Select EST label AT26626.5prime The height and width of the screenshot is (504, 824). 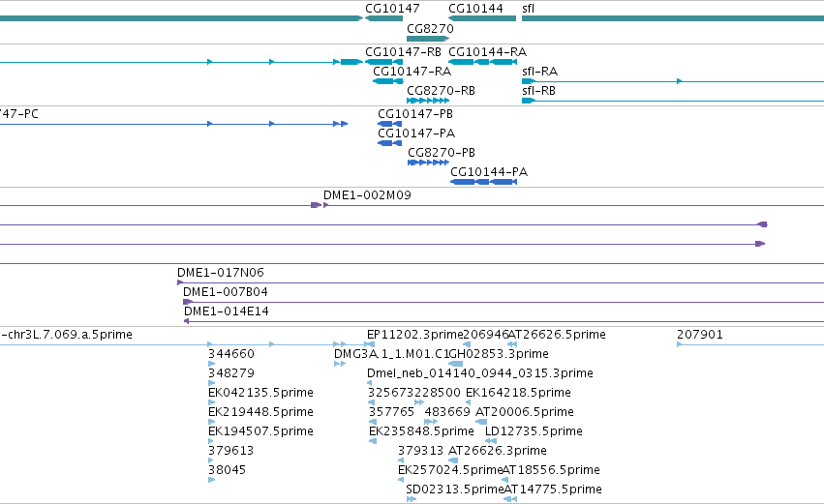(557, 335)
